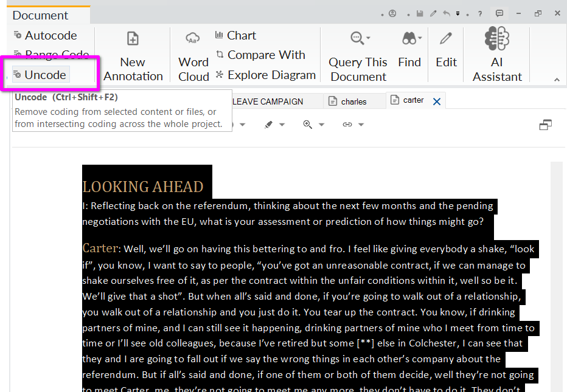Expand the Query This Document dropdown
Screen dimensions: 567x392
tap(369, 39)
